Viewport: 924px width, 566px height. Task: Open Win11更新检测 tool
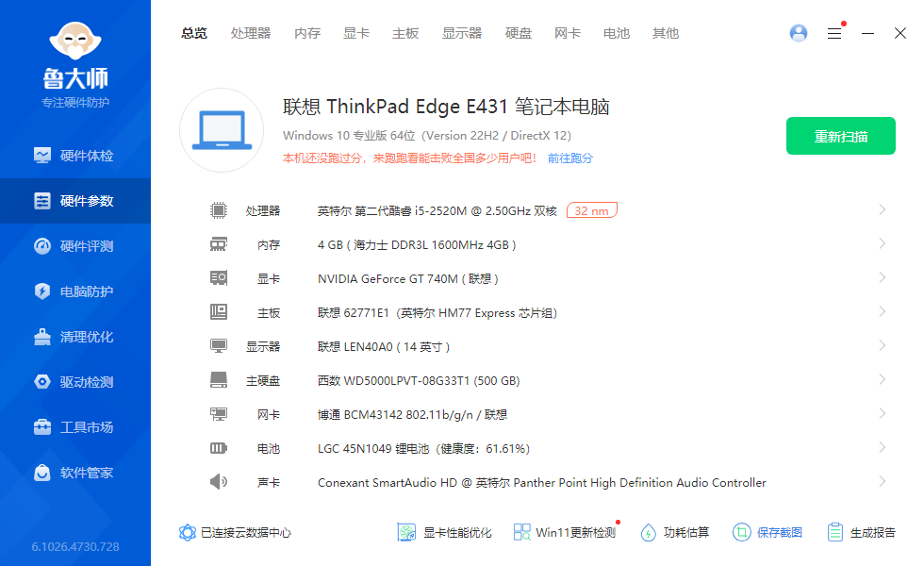tap(565, 533)
